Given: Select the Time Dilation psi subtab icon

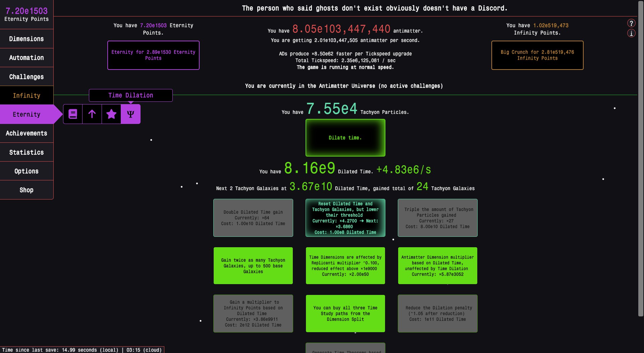Looking at the screenshot, I should tap(130, 114).
